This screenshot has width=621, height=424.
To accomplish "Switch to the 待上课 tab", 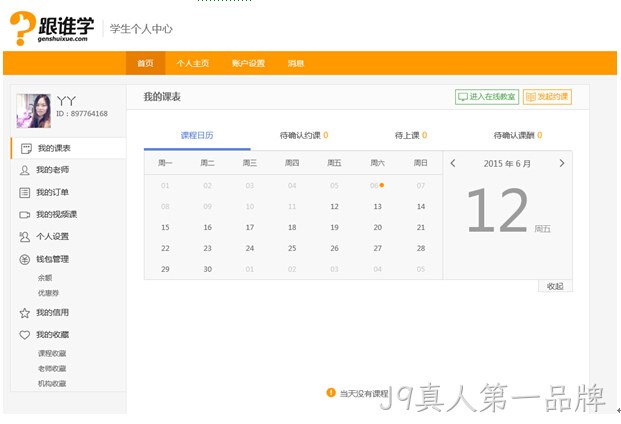I will click(x=411, y=135).
